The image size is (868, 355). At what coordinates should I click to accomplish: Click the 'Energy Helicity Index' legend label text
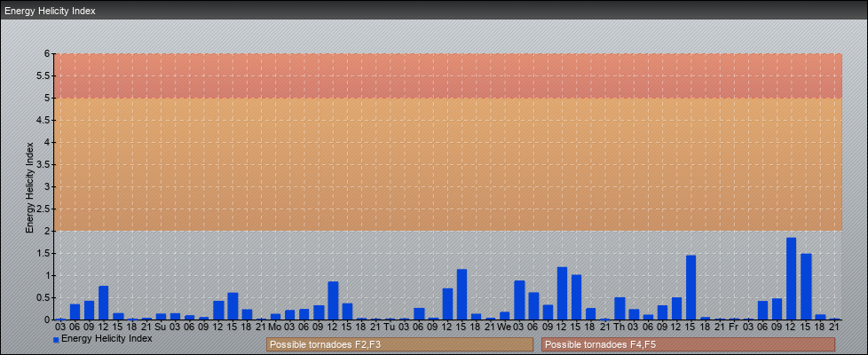pos(107,338)
